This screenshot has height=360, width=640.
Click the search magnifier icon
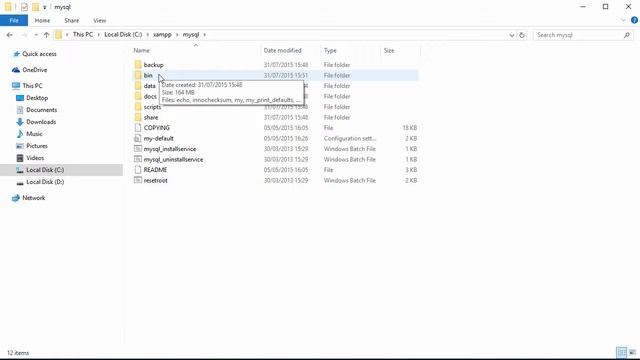pyautogui.click(x=627, y=35)
